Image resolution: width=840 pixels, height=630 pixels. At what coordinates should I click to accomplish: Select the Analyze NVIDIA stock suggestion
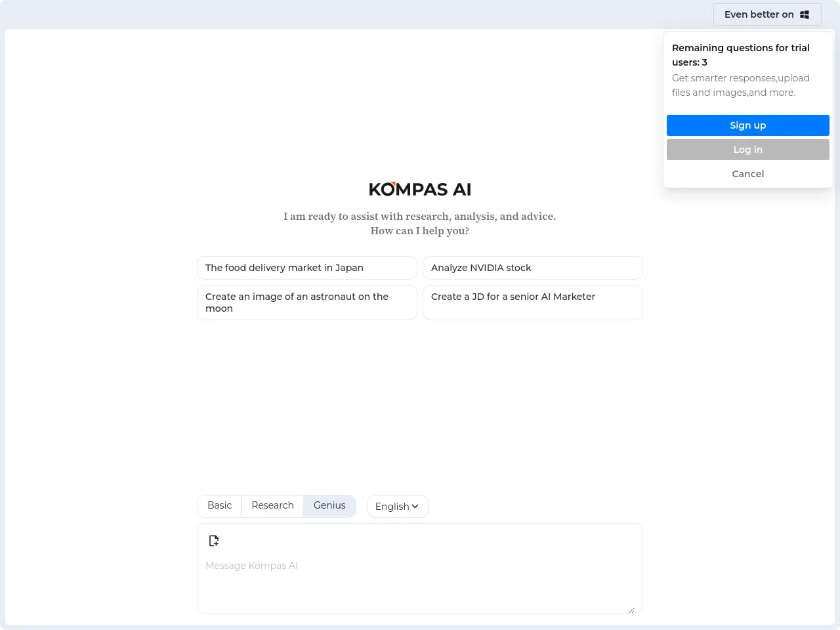532,268
